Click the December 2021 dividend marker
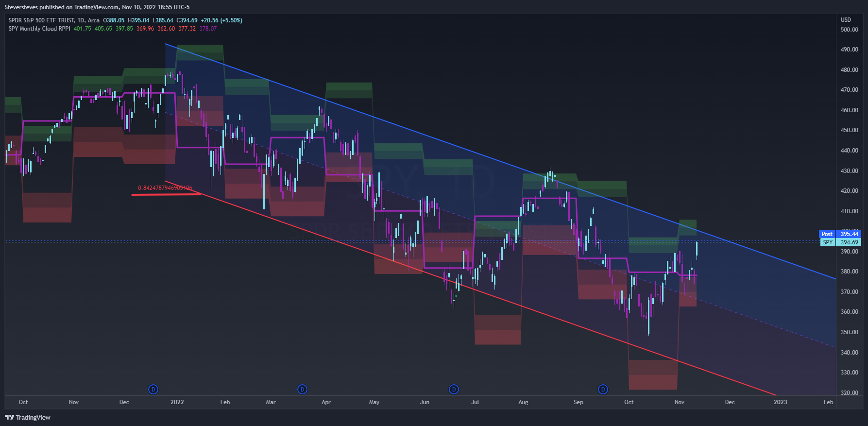868x426 pixels. [153, 389]
